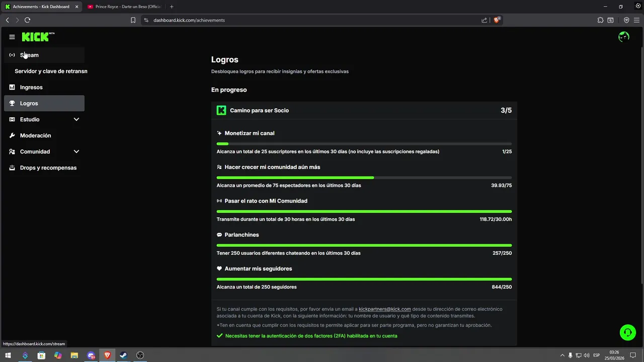The height and width of the screenshot is (362, 644).
Task: Click the Logros trophy icon
Action: pos(12,103)
